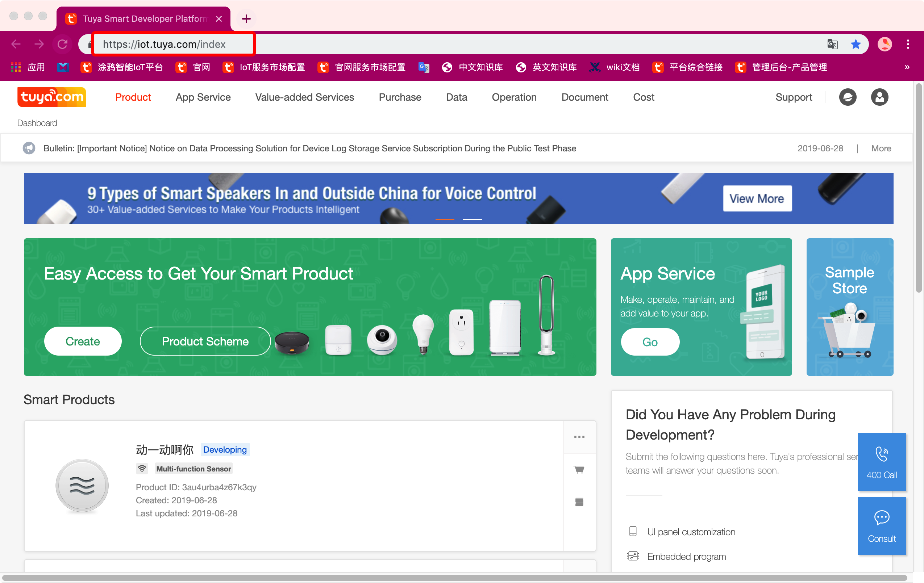
Task: Open the Value-added Services menu
Action: 305,97
